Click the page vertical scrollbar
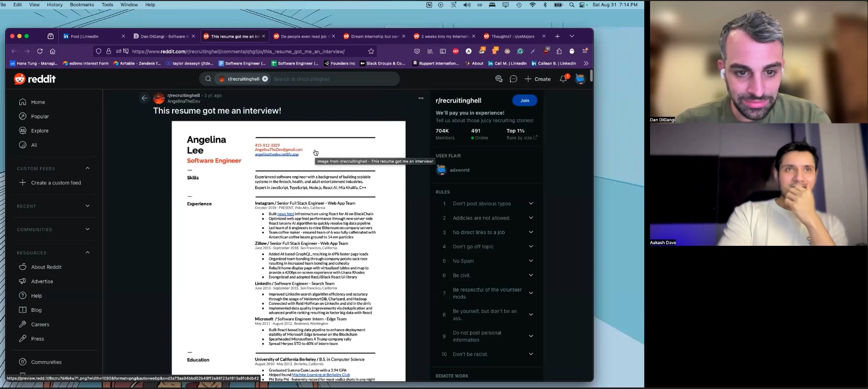868x389 pixels. (x=591, y=76)
